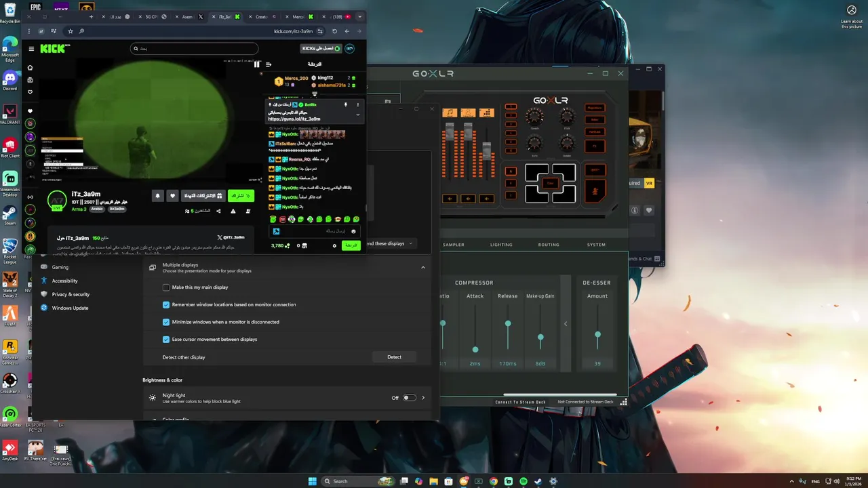Open Kick chat settings gear icon
Viewport: 868px width, 488px height.
(334, 245)
